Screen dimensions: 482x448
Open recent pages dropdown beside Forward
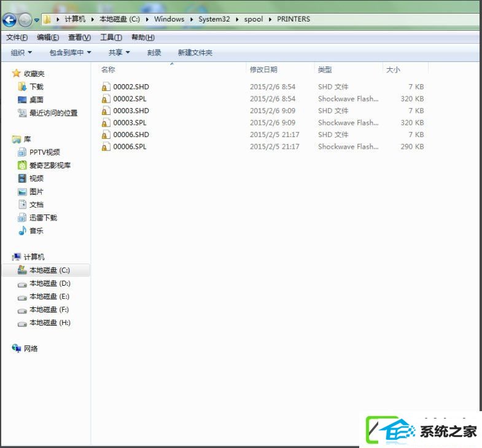(x=37, y=20)
